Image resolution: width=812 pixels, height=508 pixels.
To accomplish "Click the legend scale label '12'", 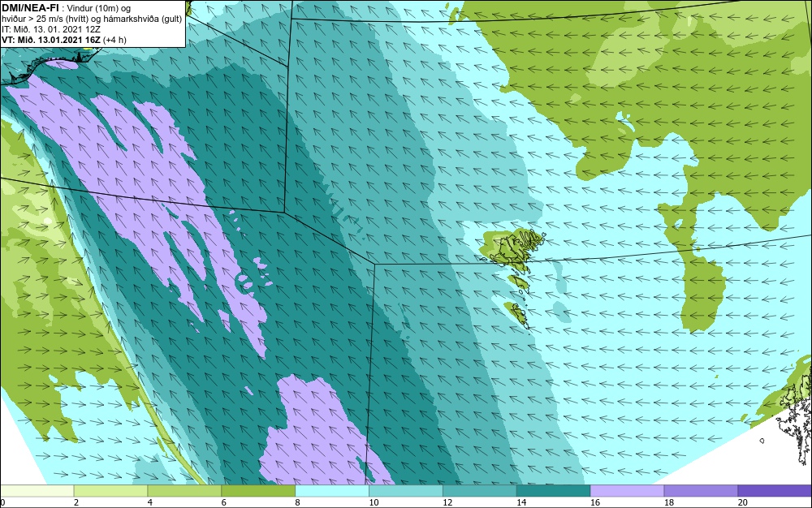I will coord(447,502).
